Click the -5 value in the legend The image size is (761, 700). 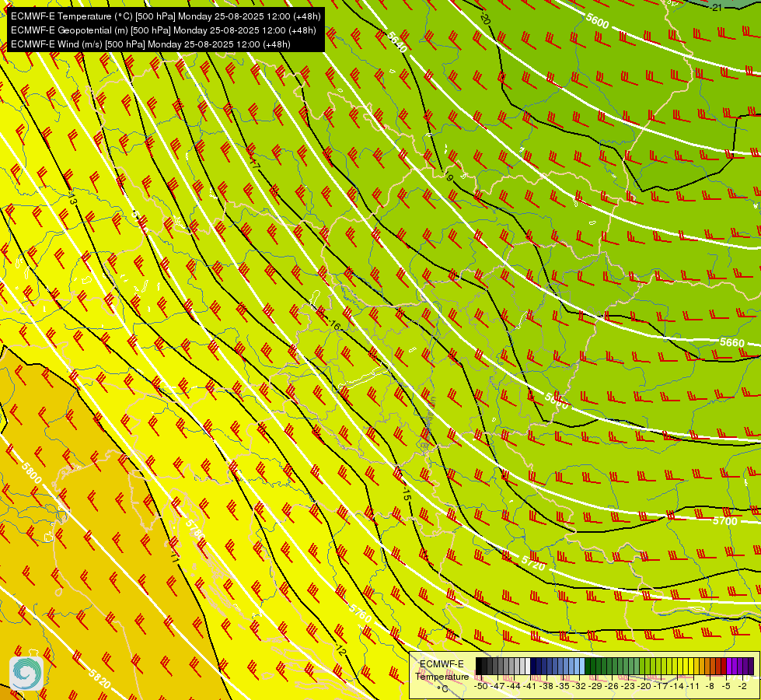click(726, 686)
